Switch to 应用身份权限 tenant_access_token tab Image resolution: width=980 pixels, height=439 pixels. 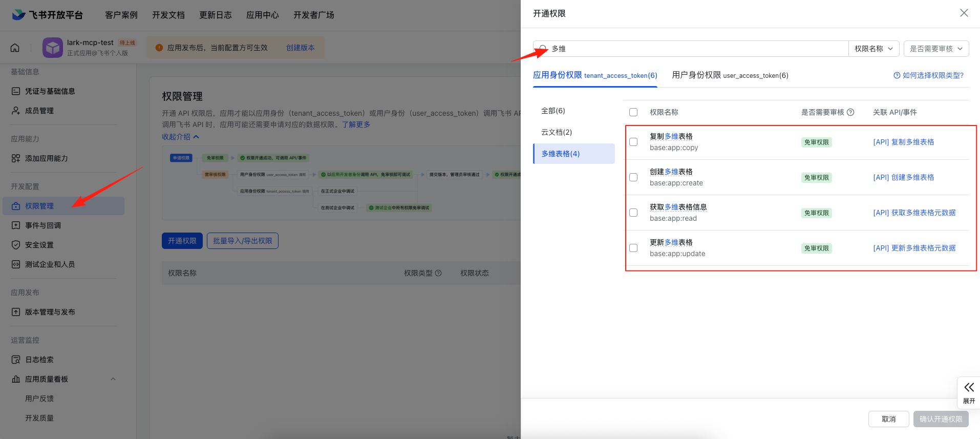[x=595, y=75]
